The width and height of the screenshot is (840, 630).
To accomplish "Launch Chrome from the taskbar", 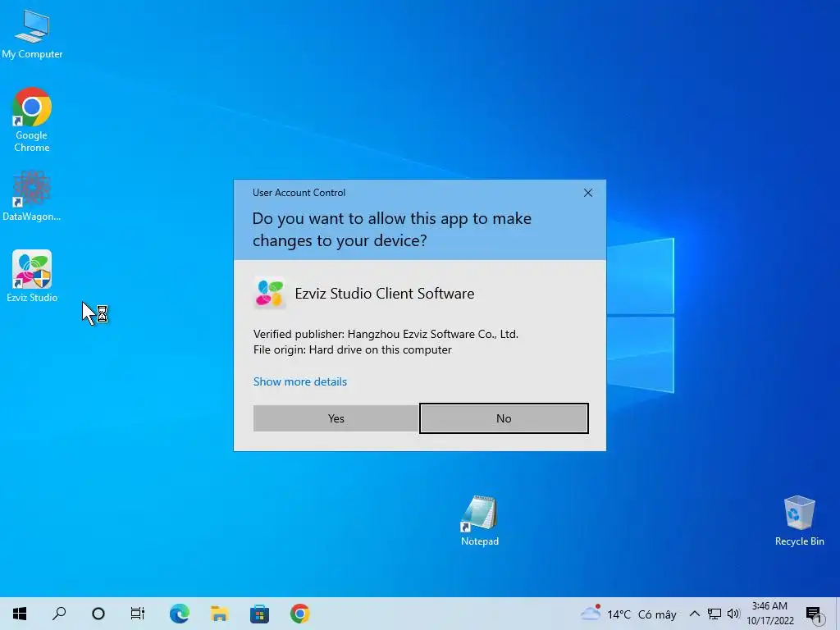I will [x=299, y=614].
